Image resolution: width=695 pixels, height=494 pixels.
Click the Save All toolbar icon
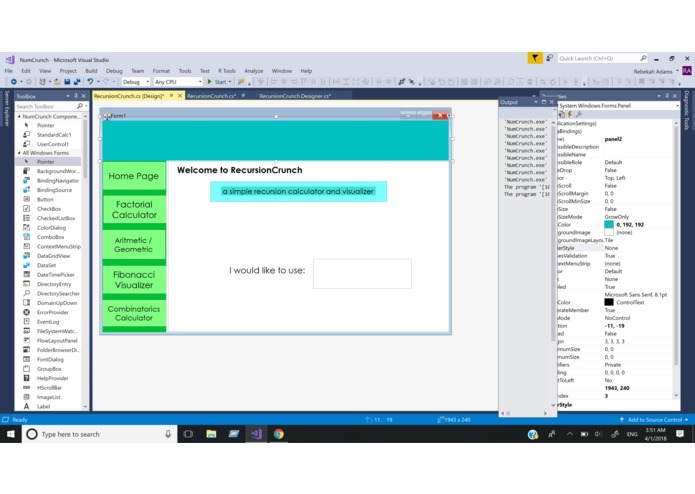[x=77, y=82]
